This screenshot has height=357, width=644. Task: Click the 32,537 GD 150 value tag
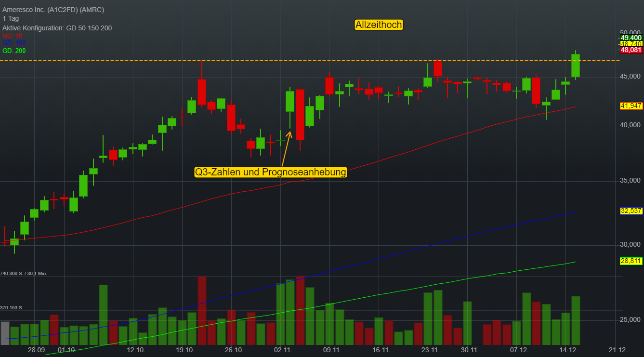631,211
